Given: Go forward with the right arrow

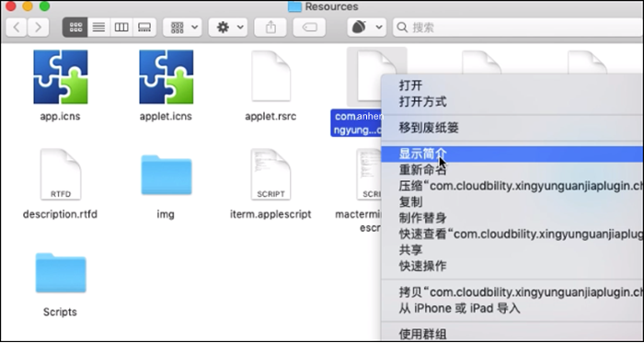Looking at the screenshot, I should point(39,28).
